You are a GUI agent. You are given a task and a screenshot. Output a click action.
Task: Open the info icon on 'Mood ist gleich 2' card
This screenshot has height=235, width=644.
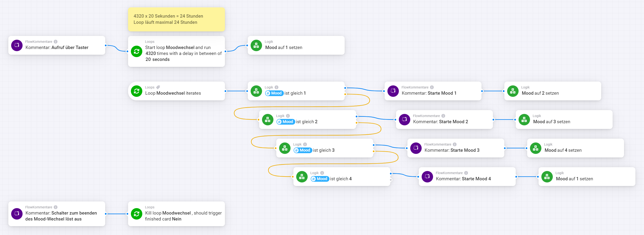[288, 116]
